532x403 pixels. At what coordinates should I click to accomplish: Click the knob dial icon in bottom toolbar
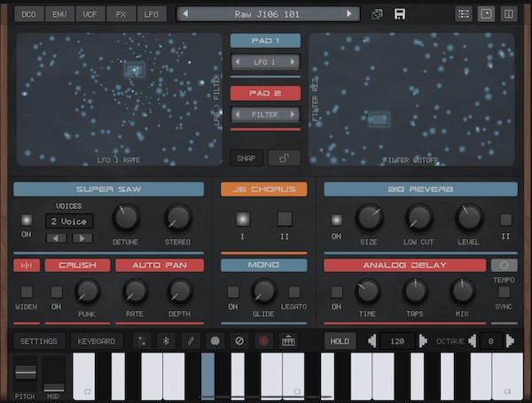pyautogui.click(x=215, y=341)
